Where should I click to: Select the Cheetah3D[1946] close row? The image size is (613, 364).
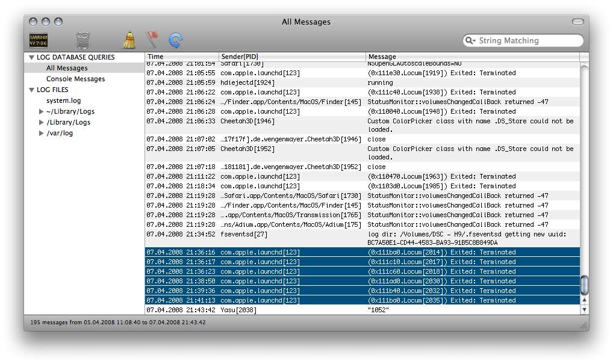(x=363, y=140)
